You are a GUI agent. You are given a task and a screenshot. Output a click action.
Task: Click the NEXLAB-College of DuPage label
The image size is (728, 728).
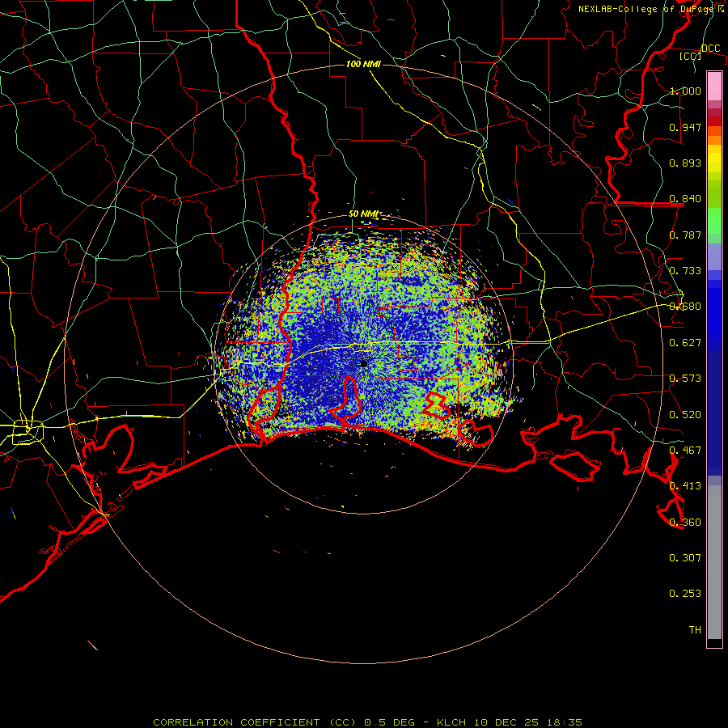click(645, 9)
